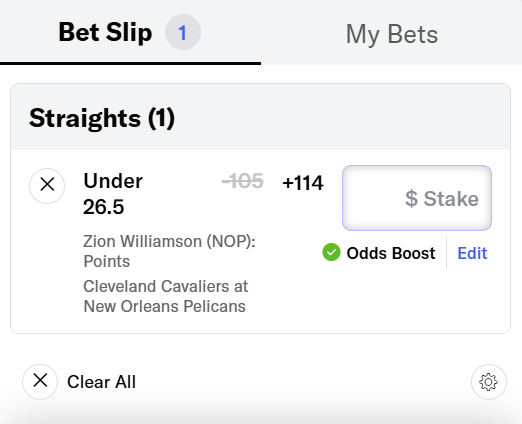The height and width of the screenshot is (424, 522).
Task: Click the boosted +114 odds
Action: point(303,183)
